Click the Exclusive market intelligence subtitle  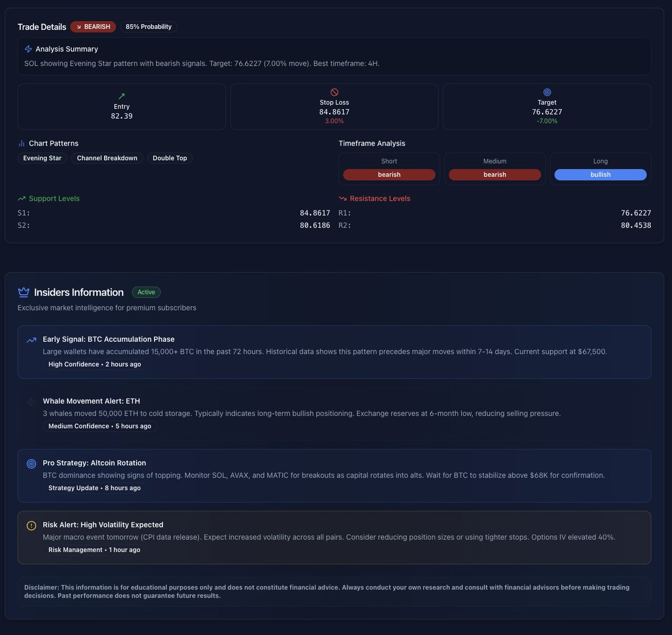(x=107, y=308)
